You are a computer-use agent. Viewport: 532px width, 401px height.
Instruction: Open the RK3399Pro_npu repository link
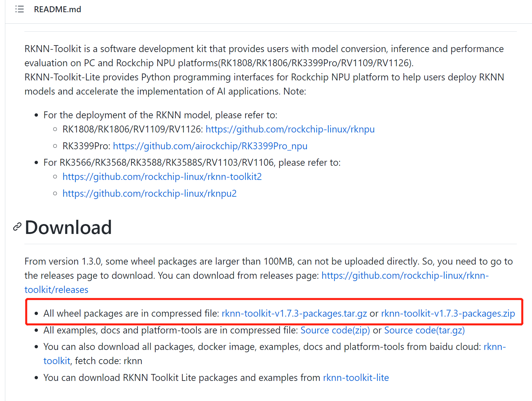tap(210, 146)
